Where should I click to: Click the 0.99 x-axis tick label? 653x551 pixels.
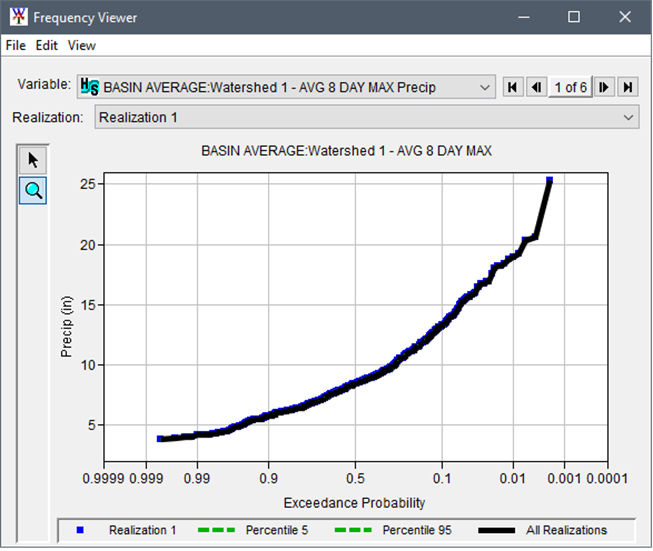tap(197, 479)
